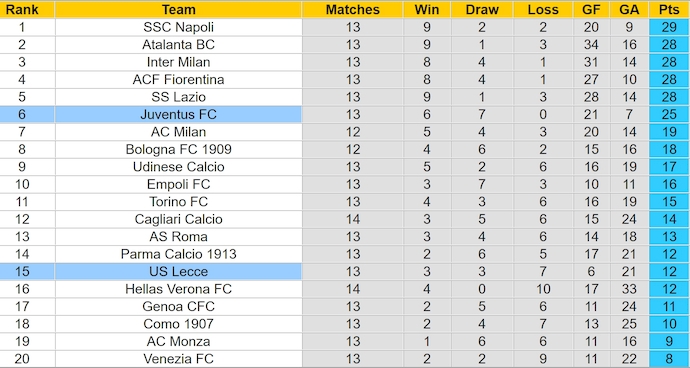Click the 29 points cell for Napoli
Screen dimensions: 690x368
point(669,27)
